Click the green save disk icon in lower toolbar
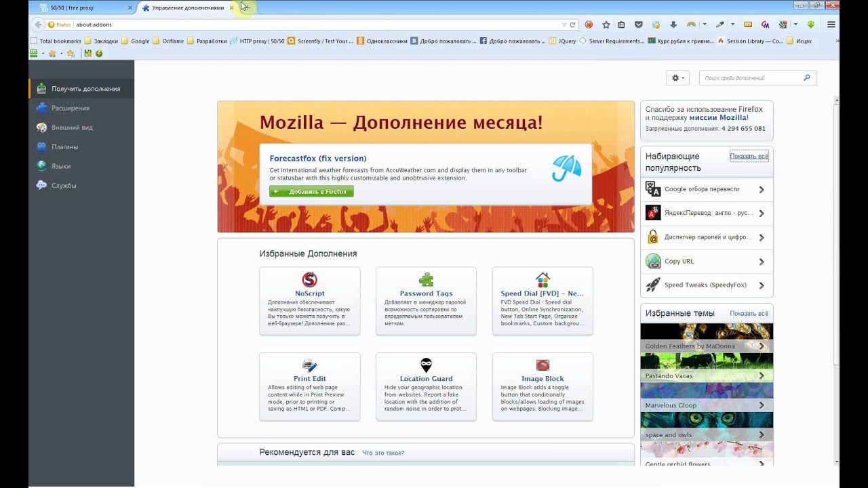This screenshot has height=488, width=868. click(87, 53)
